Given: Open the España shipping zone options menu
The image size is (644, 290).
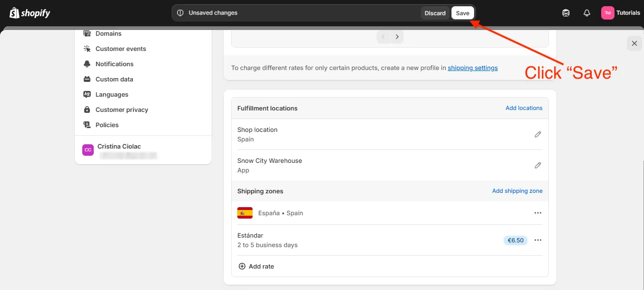Looking at the screenshot, I should 538,213.
